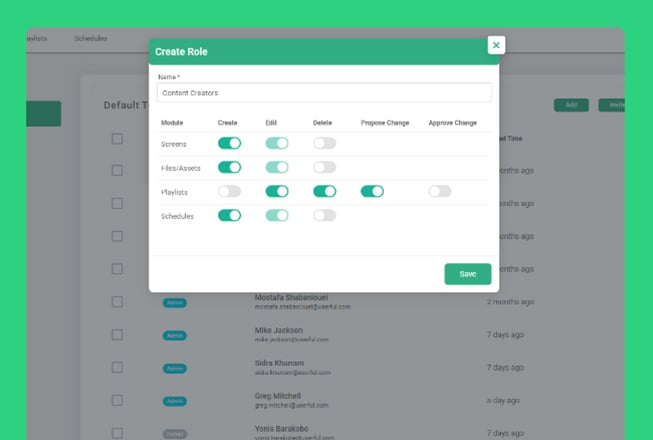Enable Delete permission for Screens

pyautogui.click(x=324, y=143)
